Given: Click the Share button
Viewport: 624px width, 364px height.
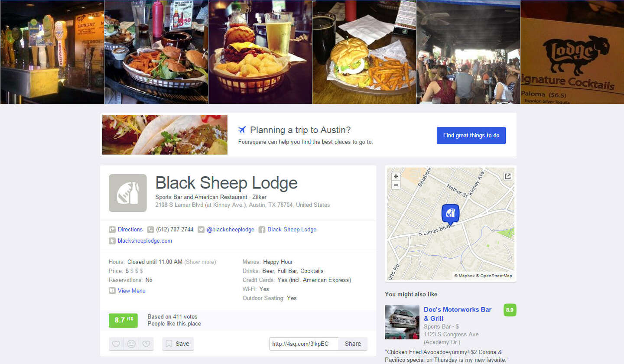Looking at the screenshot, I should pyautogui.click(x=353, y=344).
